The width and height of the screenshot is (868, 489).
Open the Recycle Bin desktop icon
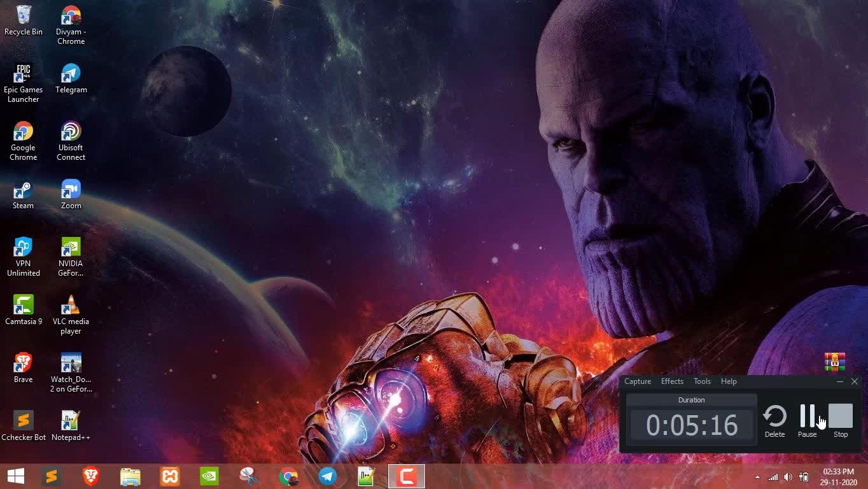coord(24,20)
